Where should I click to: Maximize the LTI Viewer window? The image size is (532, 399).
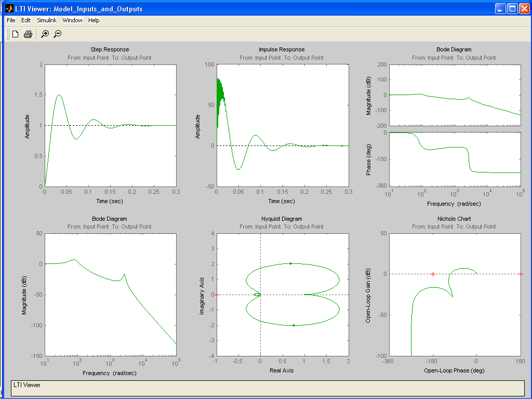tap(512, 9)
